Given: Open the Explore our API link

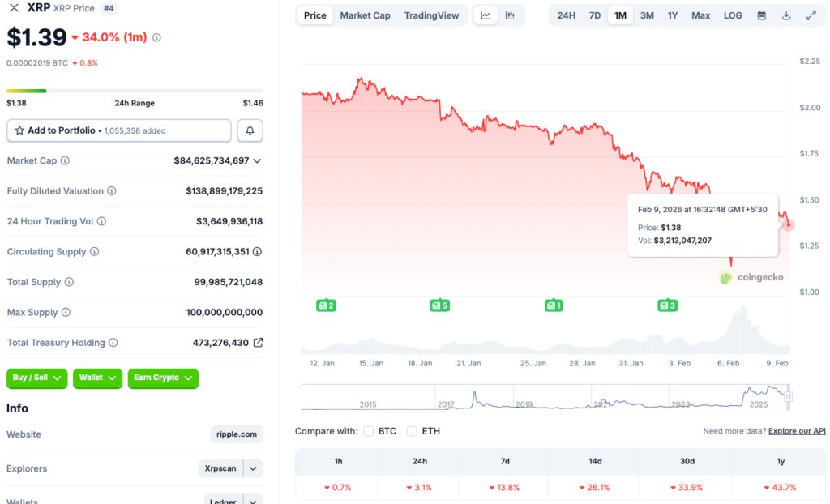Looking at the screenshot, I should [x=797, y=431].
